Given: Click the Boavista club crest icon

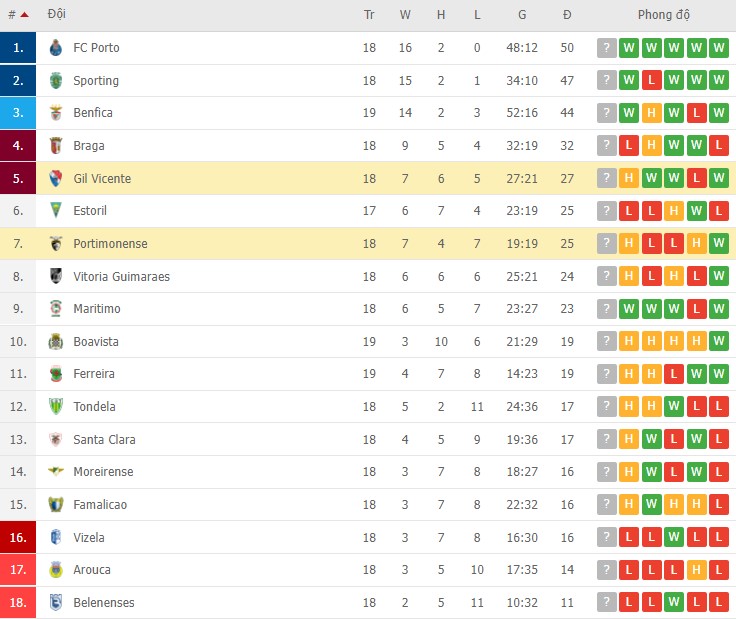Looking at the screenshot, I should coord(56,342).
